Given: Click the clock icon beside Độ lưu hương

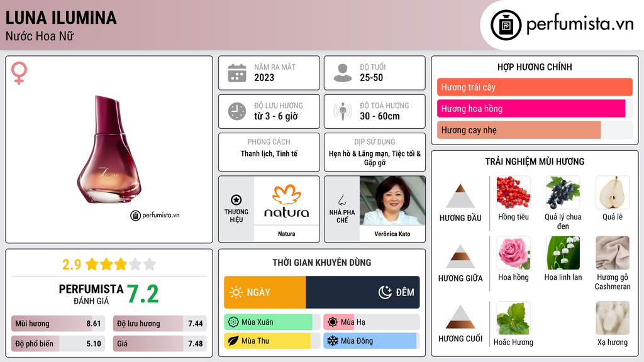Looking at the screenshot, I should point(237,111).
